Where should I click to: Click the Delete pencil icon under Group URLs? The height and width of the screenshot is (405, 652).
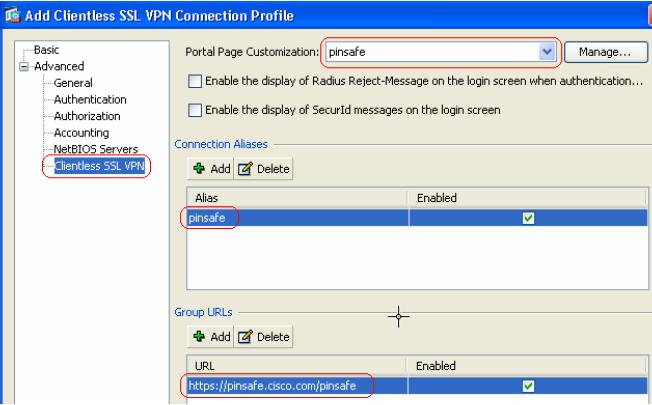pyautogui.click(x=245, y=336)
